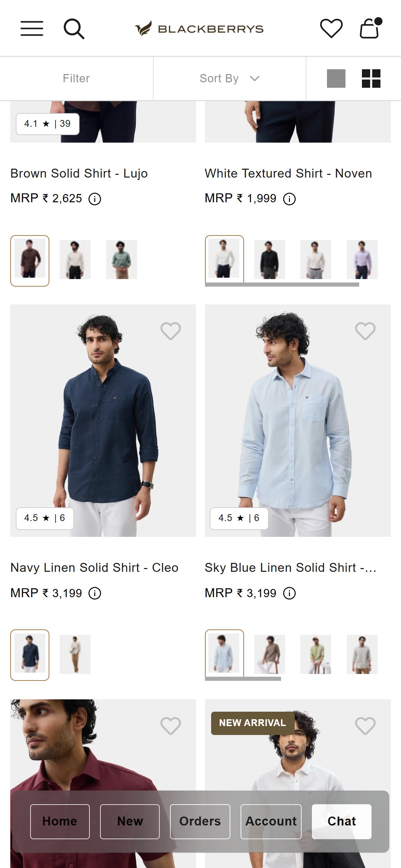The width and height of the screenshot is (401, 868).
Task: Expand the Sort By dropdown
Action: click(x=230, y=79)
